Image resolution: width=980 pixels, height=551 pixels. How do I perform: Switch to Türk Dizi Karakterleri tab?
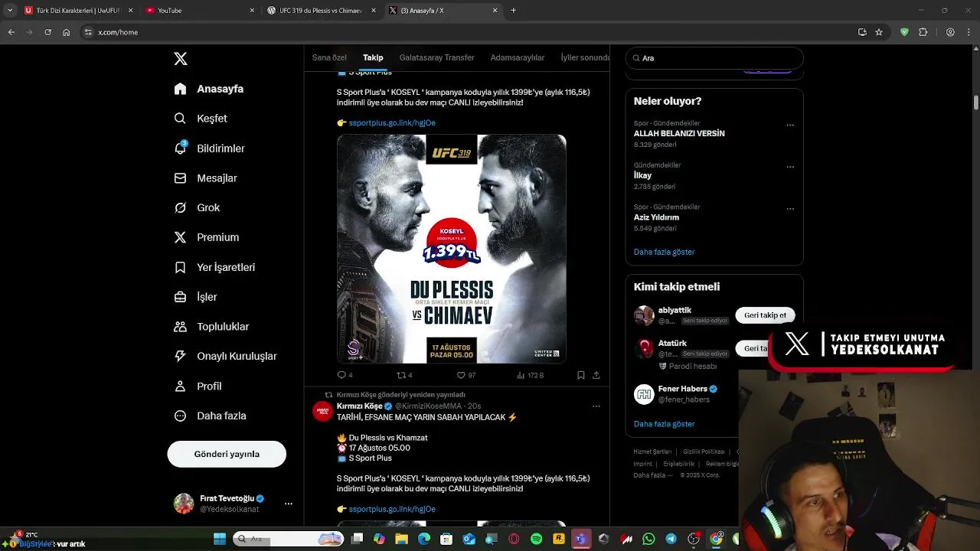point(78,11)
